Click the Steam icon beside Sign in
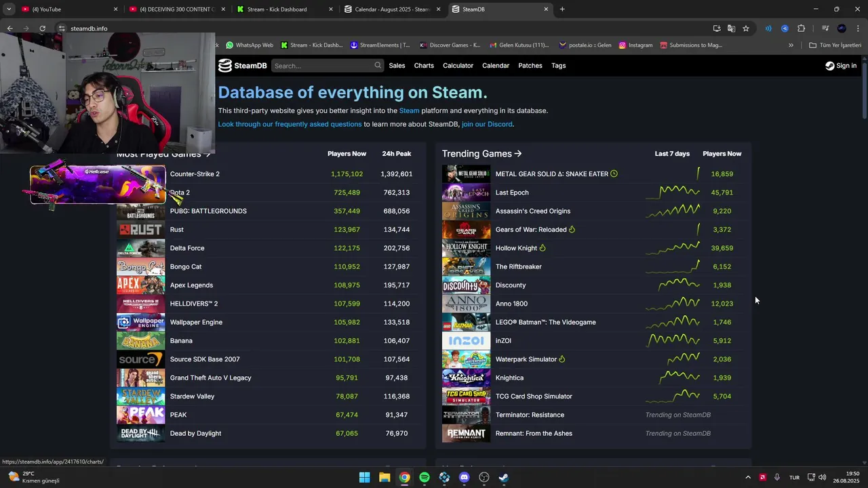Screen dimensions: 868x488 (x=829, y=66)
